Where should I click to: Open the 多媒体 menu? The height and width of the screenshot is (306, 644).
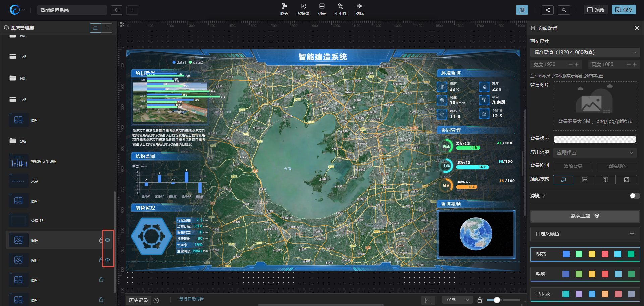(303, 9)
